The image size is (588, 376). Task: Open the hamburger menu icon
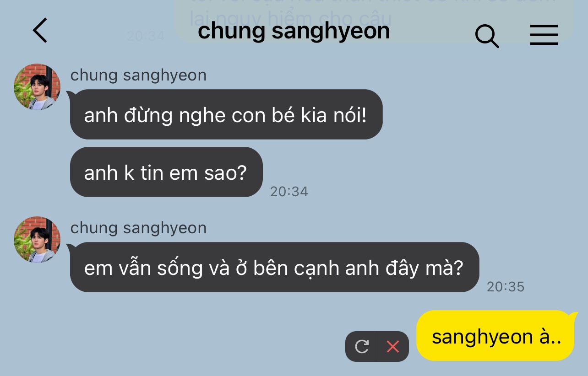coord(544,35)
